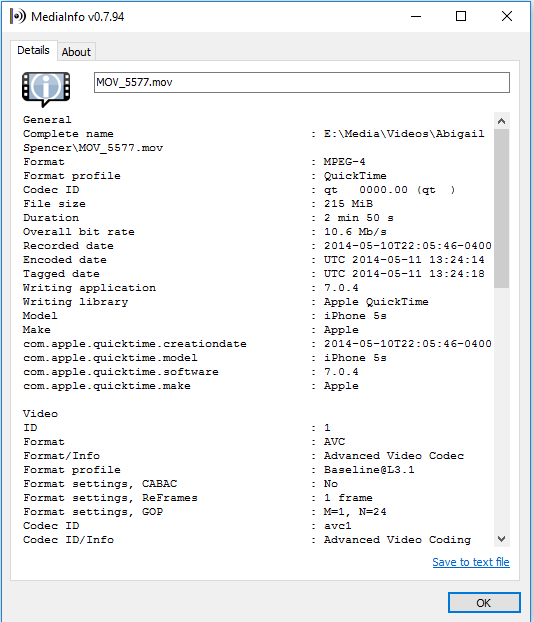Screen dimensions: 534x622
Task: Click the MediaInfo title bar app icon
Action: point(18,17)
